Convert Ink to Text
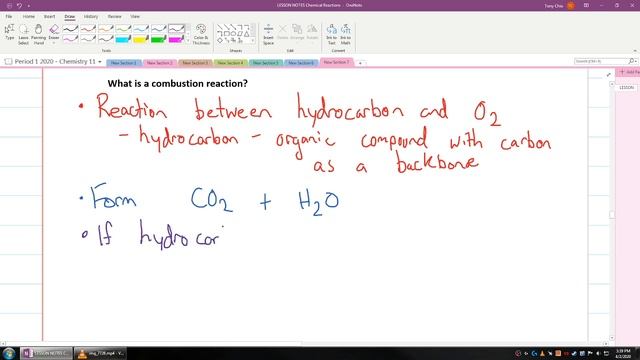The height and width of the screenshot is (360, 640). 331,34
